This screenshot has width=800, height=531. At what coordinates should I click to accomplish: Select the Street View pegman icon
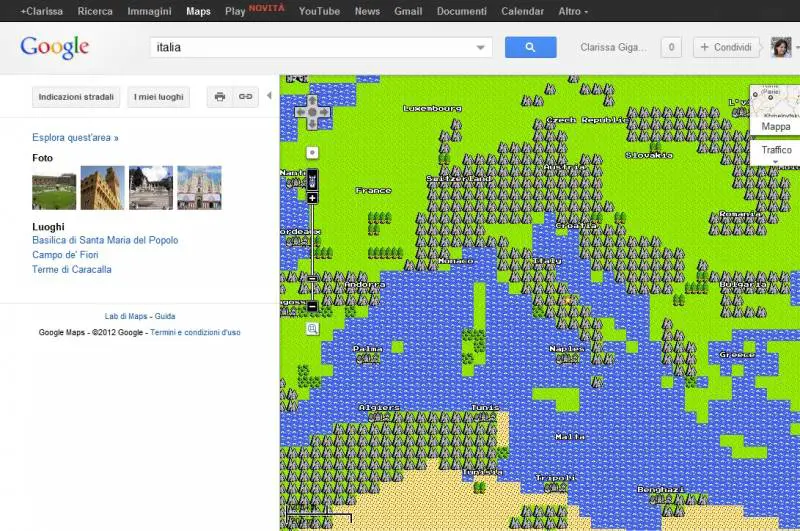(x=312, y=179)
